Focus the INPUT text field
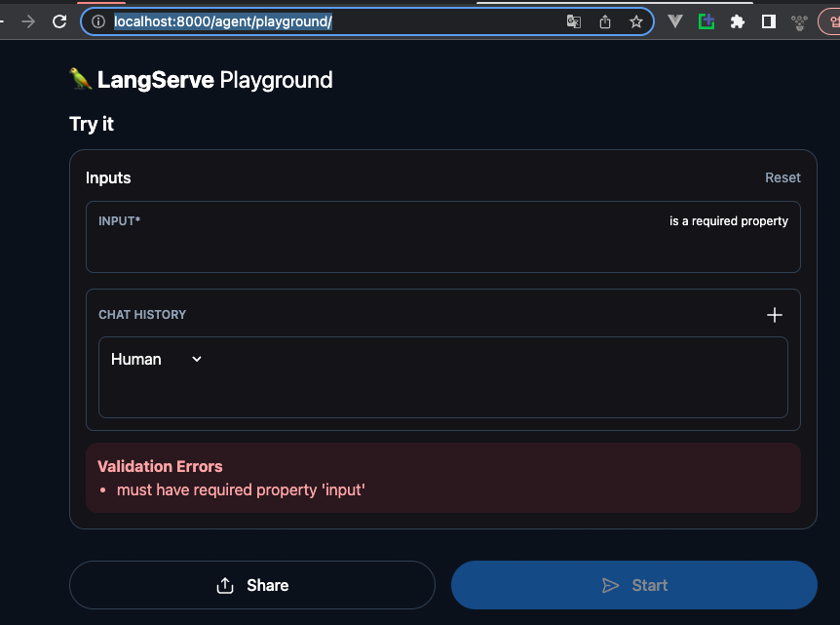Image resolution: width=840 pixels, height=625 pixels. point(443,237)
